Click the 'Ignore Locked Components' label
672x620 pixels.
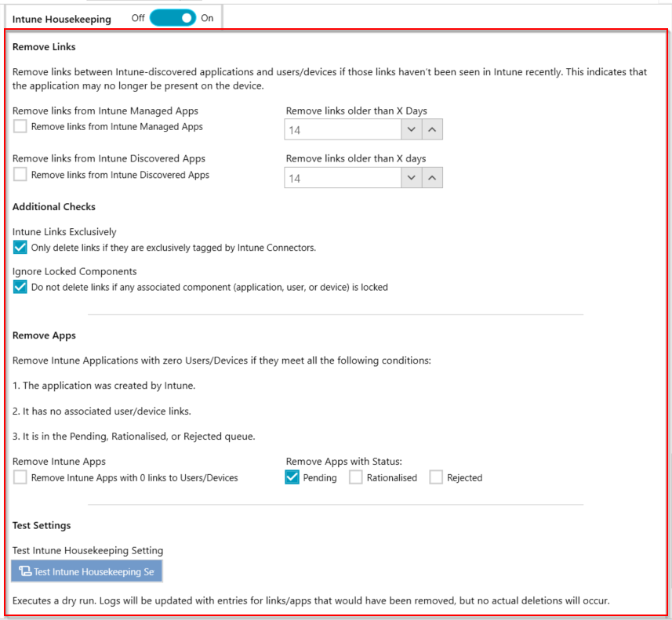(74, 272)
